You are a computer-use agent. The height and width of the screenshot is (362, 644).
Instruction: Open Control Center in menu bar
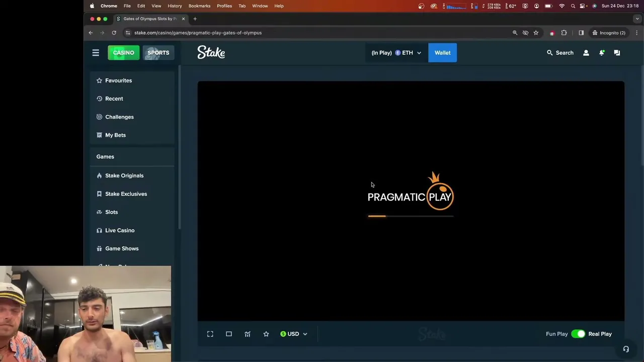click(583, 6)
